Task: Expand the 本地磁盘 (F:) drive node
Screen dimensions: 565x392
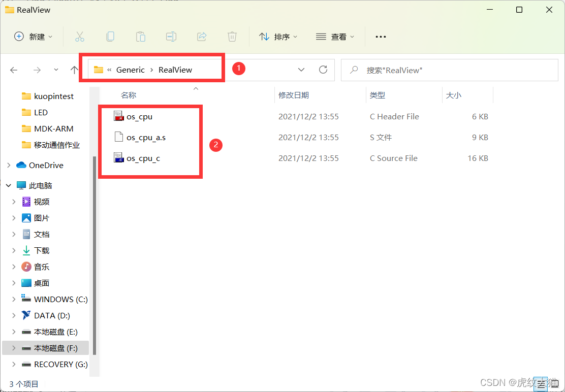Action: 14,348
